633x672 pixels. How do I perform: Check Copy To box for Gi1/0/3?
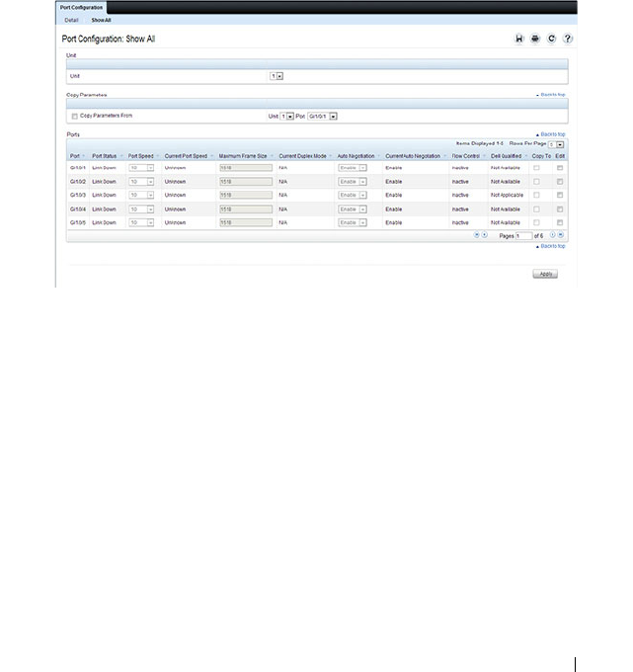tap(536, 195)
